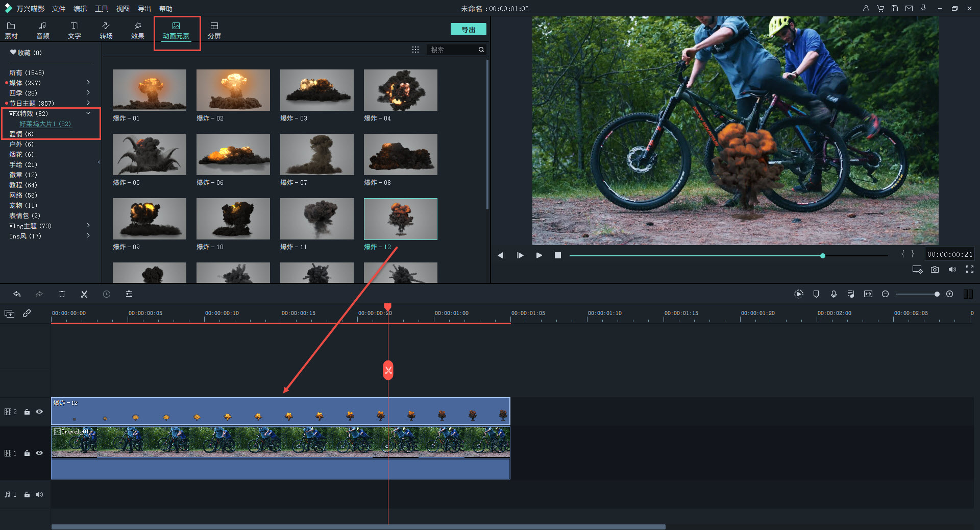Click the voiceover microphone icon above timeline
Screen dimensions: 980x530
coord(834,294)
